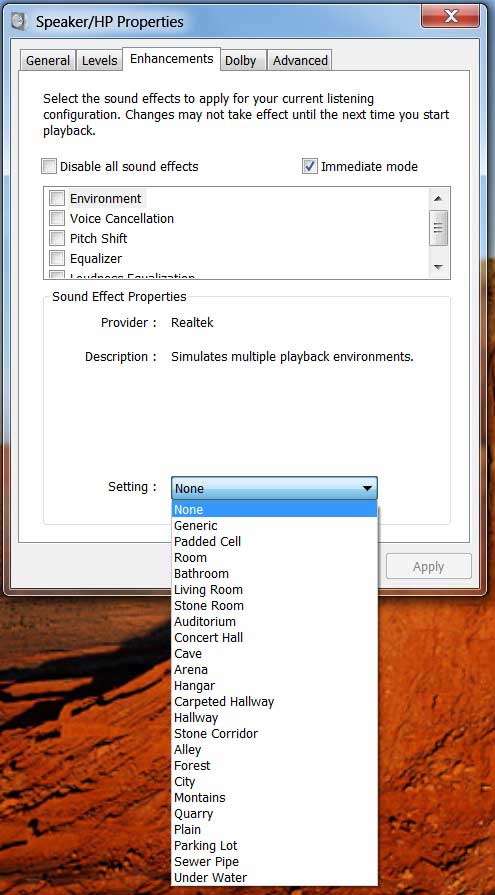Screen dimensions: 495x895
Task: Choose Bathroom environment
Action: point(275,574)
